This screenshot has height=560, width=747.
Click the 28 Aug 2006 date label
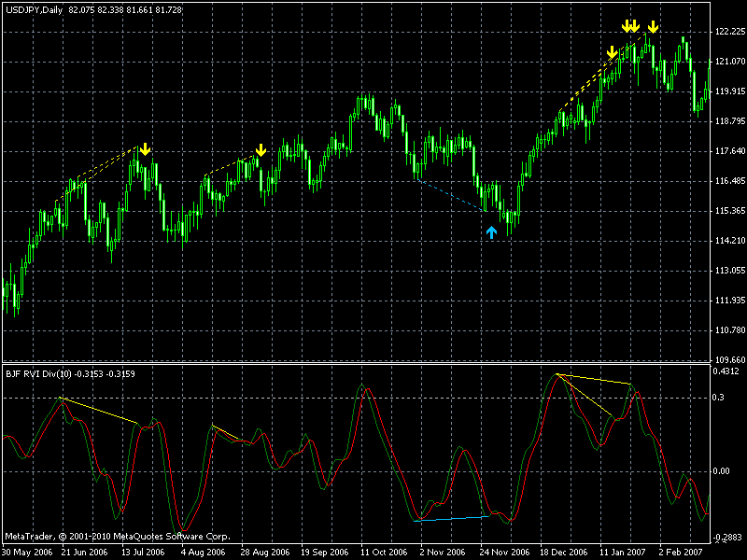(265, 553)
